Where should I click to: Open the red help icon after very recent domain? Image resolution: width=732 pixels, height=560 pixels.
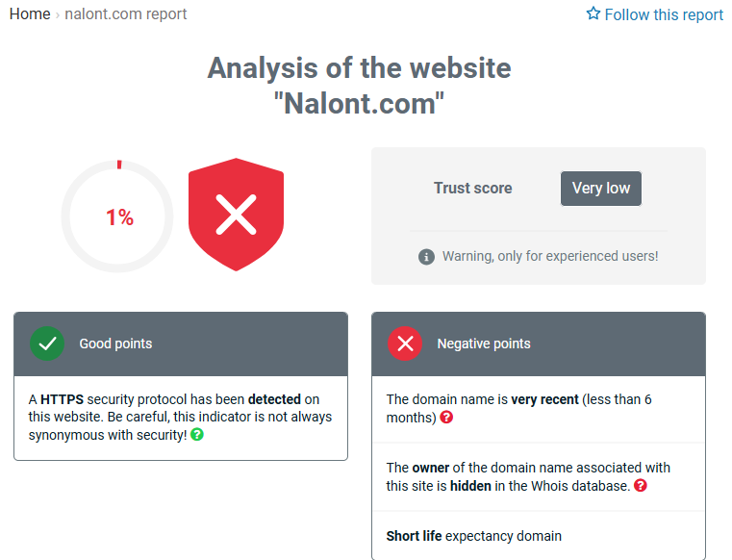(x=446, y=417)
